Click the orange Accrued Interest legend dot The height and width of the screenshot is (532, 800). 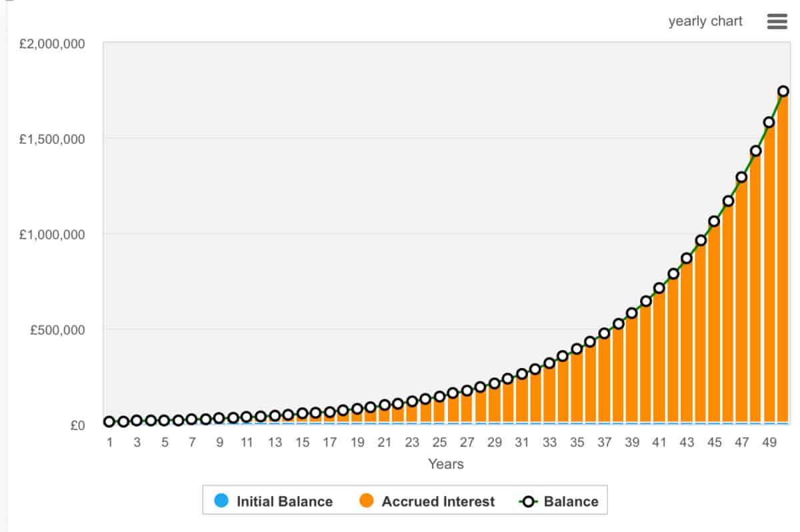click(367, 501)
